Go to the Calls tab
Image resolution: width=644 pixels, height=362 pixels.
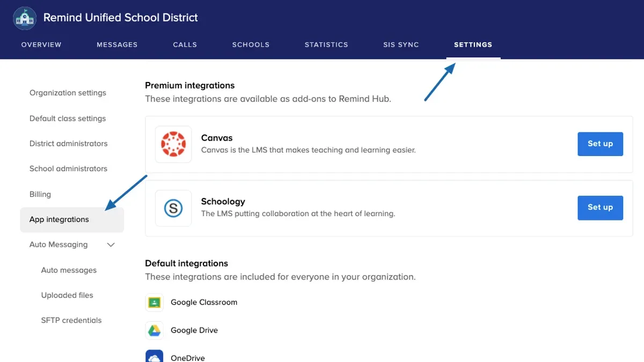(x=185, y=45)
